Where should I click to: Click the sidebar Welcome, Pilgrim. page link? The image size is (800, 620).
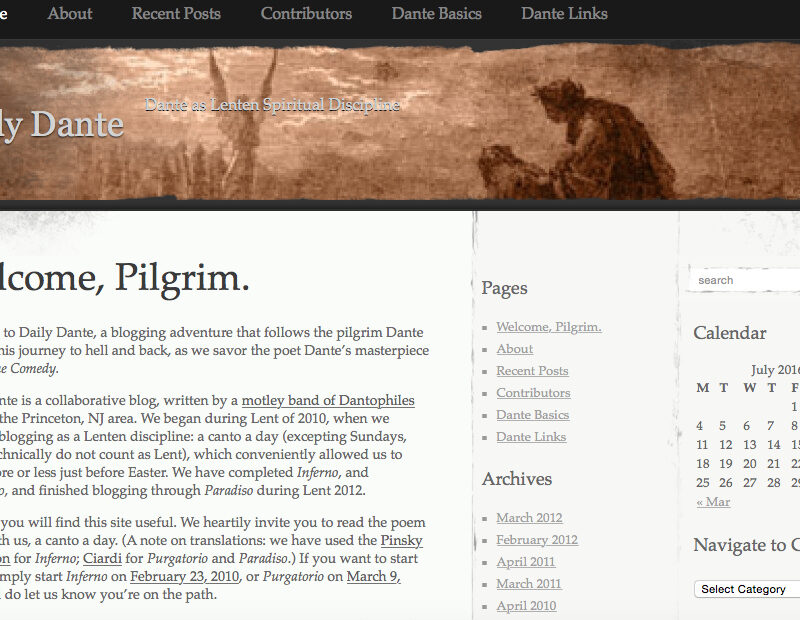549,327
